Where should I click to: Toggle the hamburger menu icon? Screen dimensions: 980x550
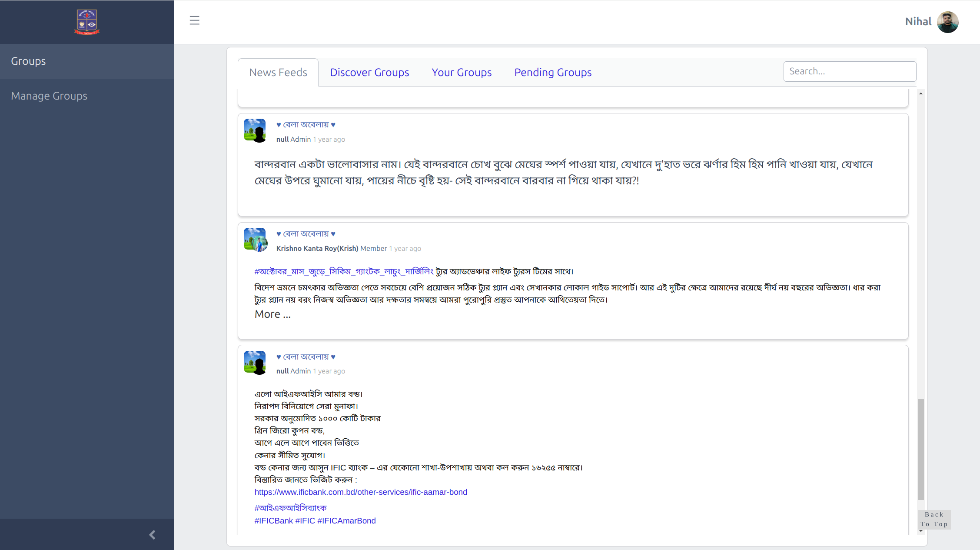coord(194,20)
